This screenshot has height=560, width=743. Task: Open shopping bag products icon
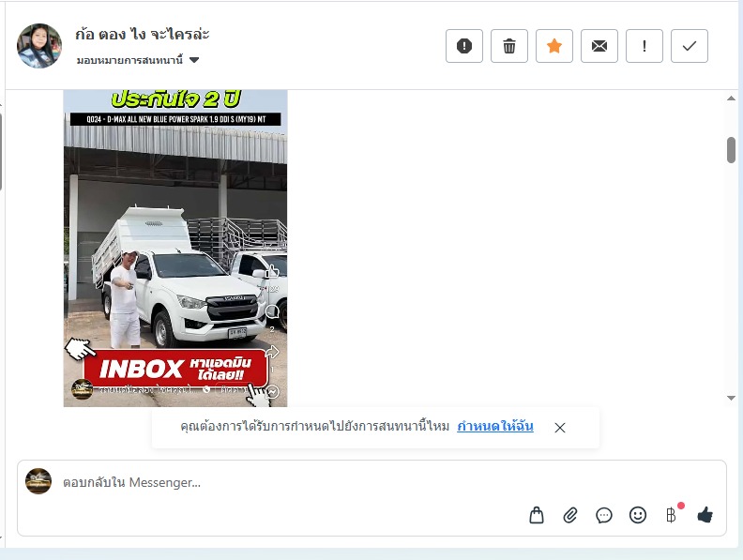[537, 515]
